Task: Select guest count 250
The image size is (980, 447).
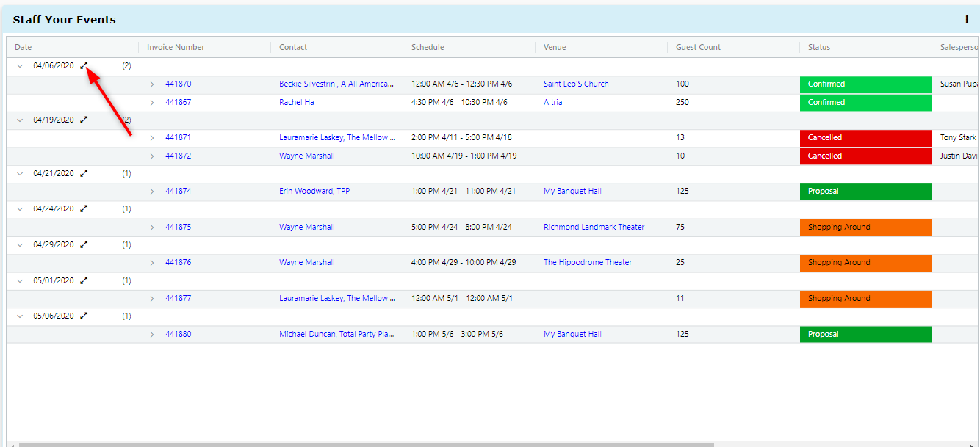Action: (x=682, y=102)
